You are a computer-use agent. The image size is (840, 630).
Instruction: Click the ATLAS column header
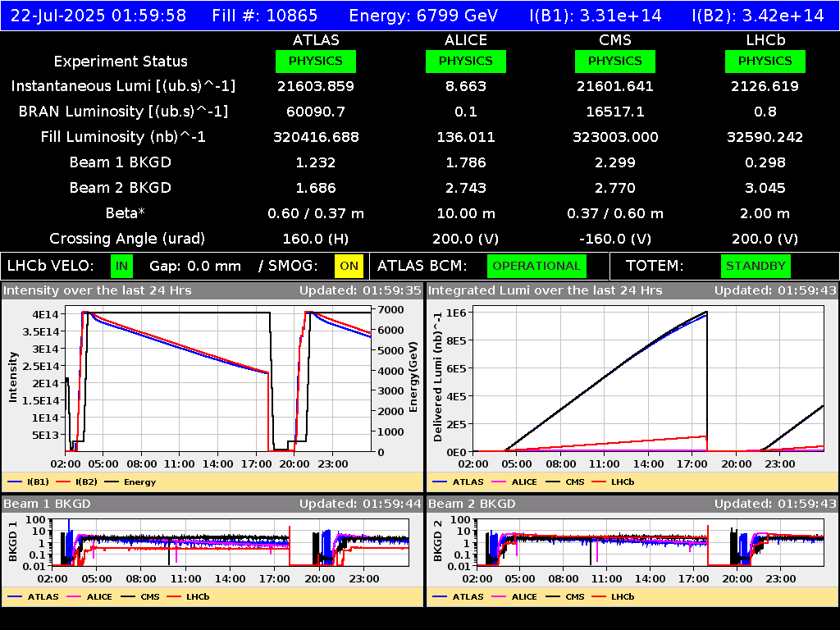point(316,40)
